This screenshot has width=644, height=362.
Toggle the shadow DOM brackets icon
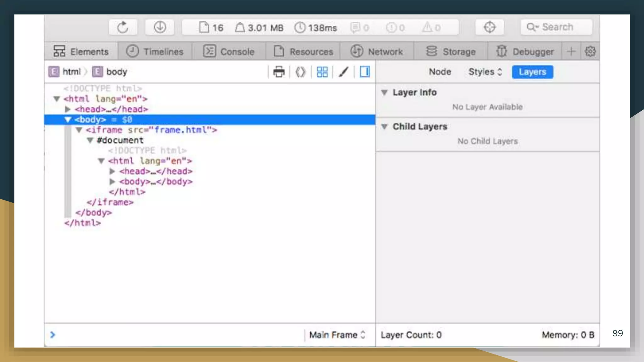pyautogui.click(x=300, y=72)
